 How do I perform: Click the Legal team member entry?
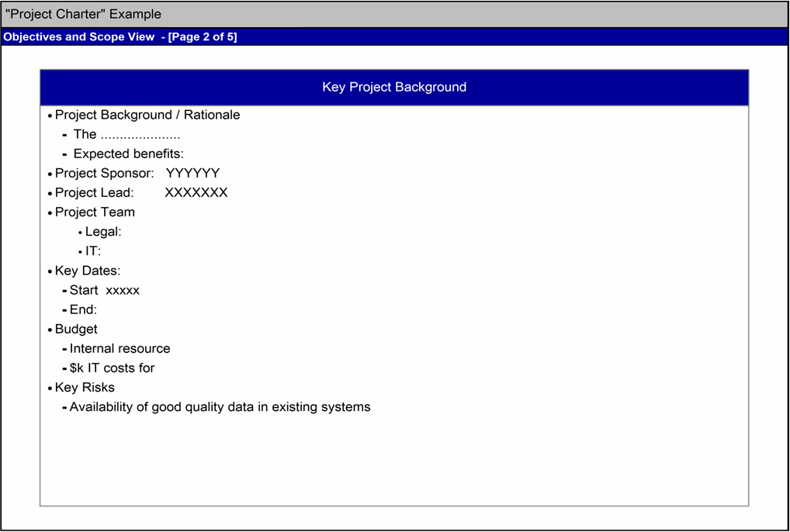103,231
